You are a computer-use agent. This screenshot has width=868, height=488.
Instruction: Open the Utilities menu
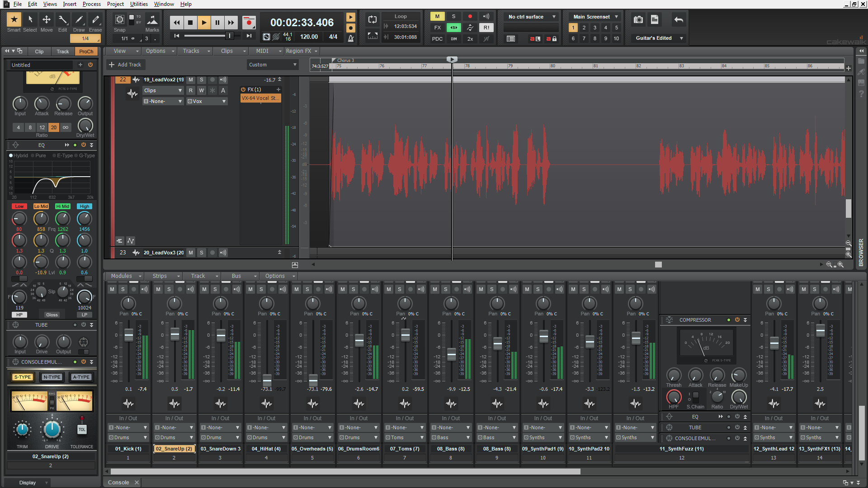[x=139, y=4]
